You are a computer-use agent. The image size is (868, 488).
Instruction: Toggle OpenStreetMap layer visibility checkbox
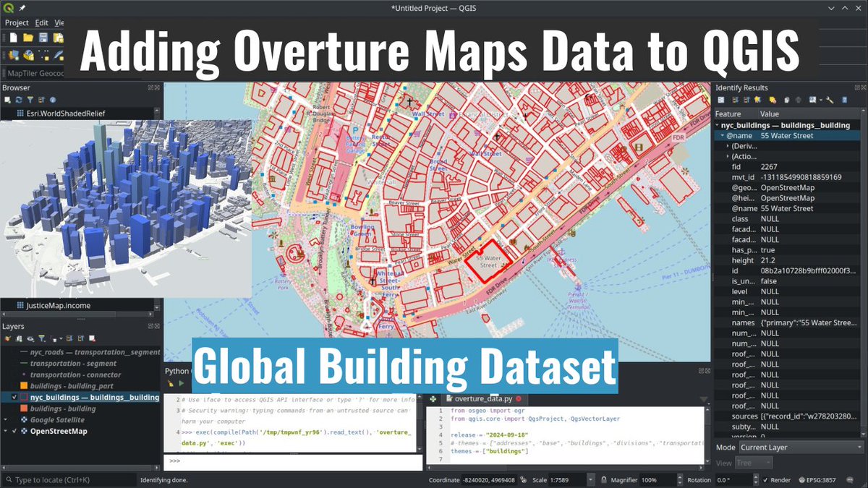pos(15,432)
